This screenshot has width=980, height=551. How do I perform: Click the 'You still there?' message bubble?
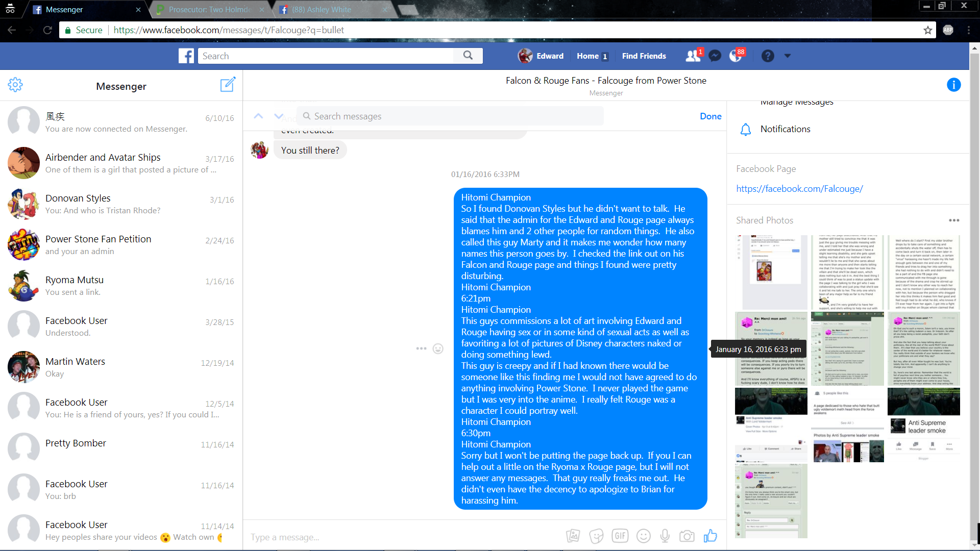point(310,151)
